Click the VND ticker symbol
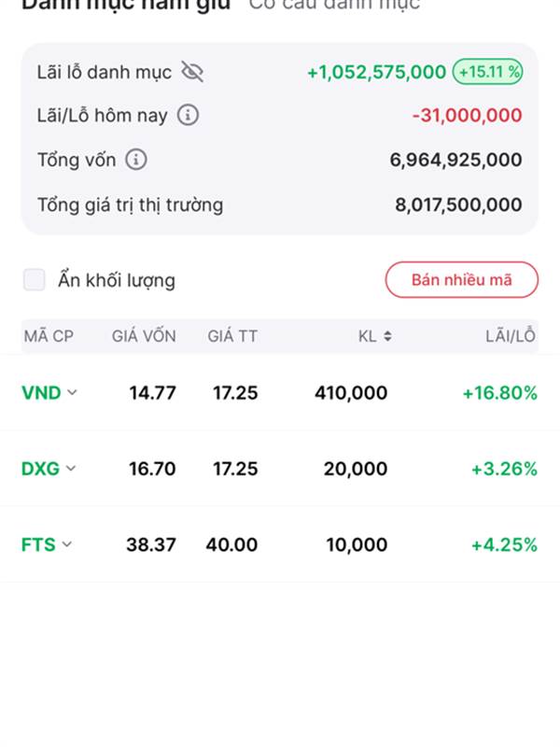 pos(41,393)
